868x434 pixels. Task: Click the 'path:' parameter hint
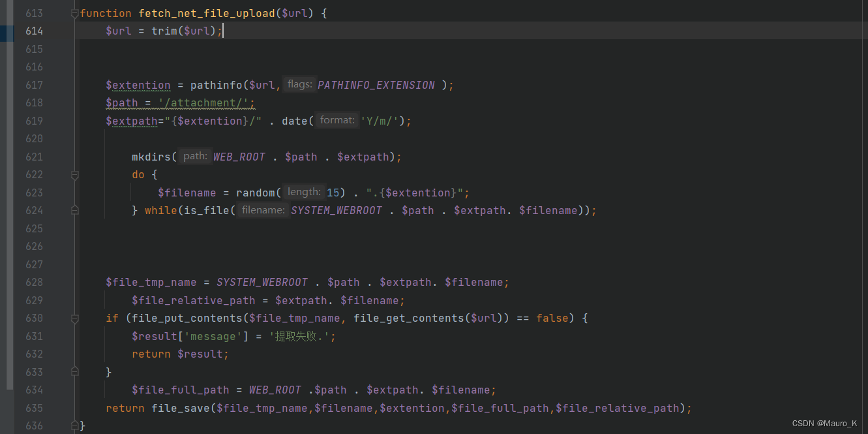point(195,156)
